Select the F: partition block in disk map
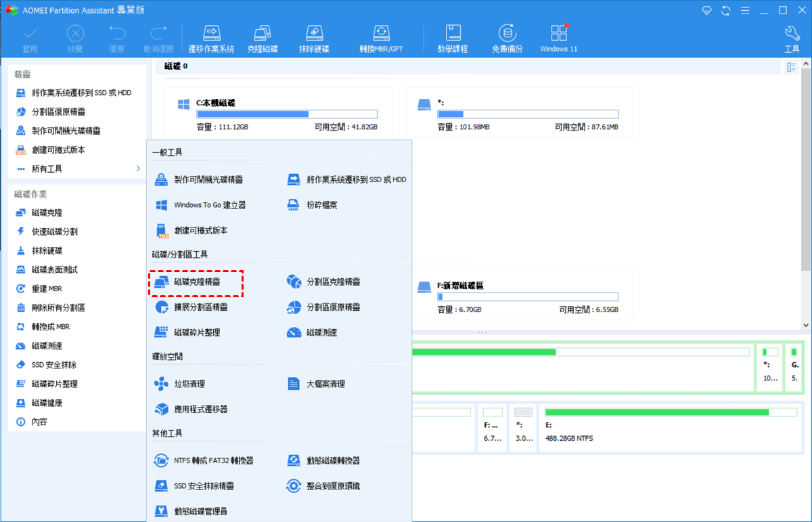This screenshot has height=522, width=812. [492, 427]
